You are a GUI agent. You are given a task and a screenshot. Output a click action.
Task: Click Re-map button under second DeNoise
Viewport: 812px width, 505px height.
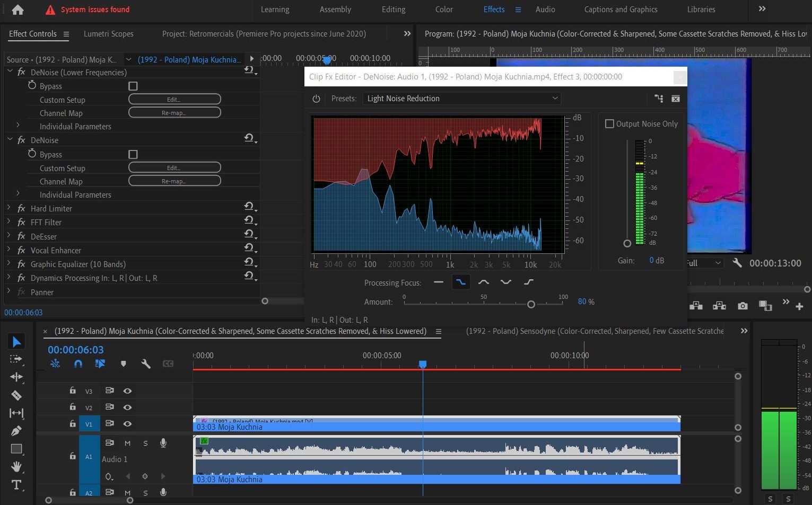pos(174,181)
